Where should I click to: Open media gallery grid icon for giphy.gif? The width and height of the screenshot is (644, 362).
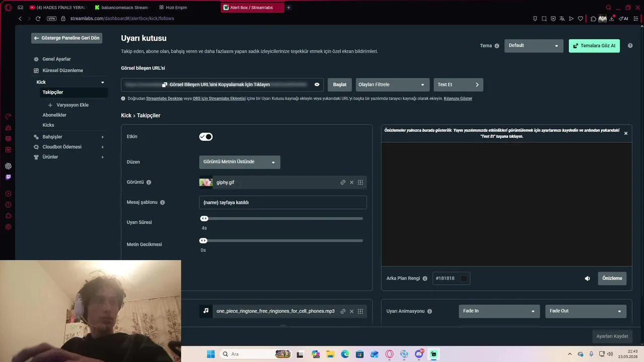(360, 183)
